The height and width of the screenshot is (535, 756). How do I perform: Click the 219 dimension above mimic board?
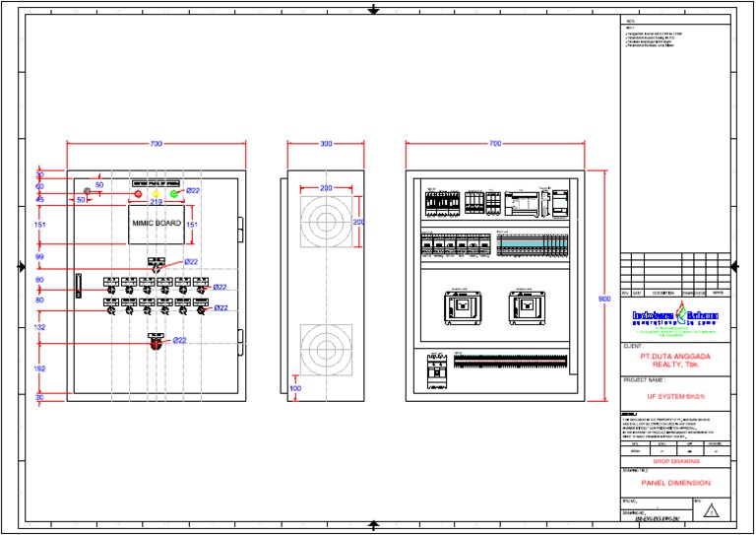click(x=156, y=202)
